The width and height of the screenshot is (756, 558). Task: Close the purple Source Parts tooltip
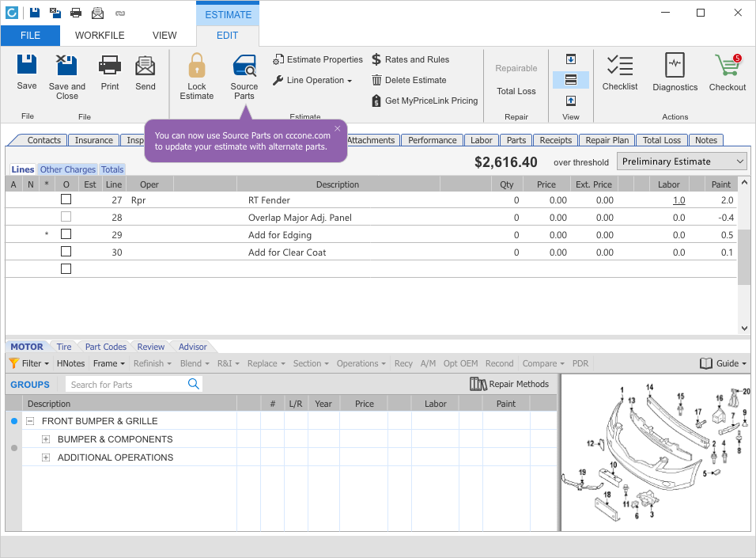(x=338, y=128)
